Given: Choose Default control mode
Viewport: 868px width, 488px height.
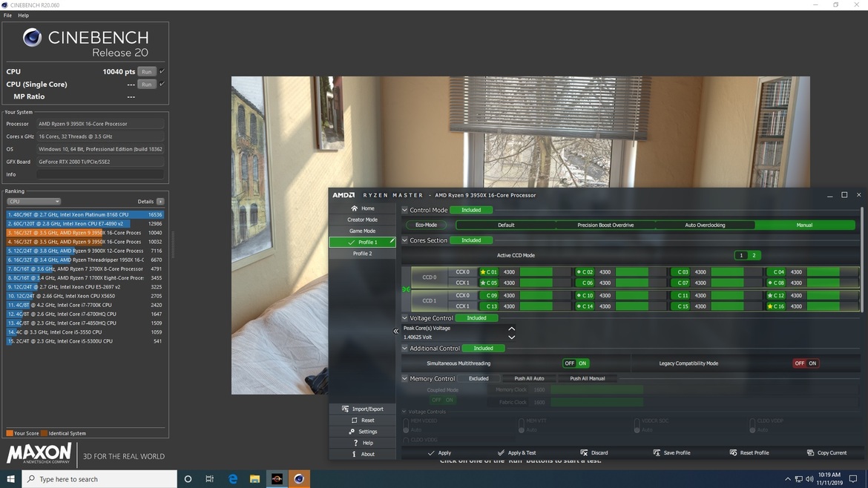Looking at the screenshot, I should click(x=506, y=225).
